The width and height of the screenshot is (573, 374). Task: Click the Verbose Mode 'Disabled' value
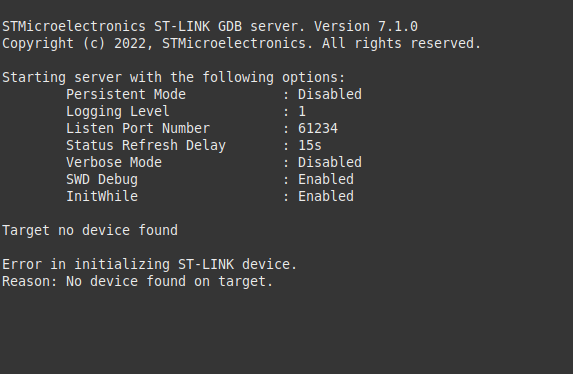point(330,162)
